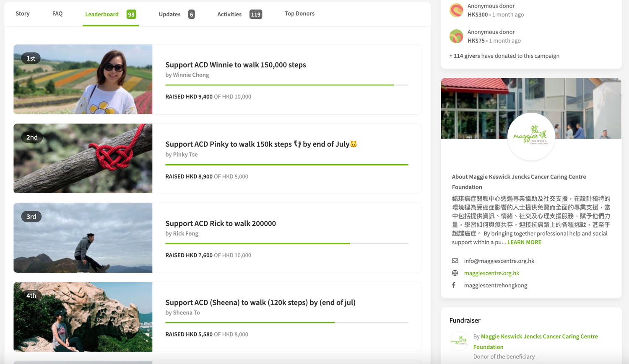Click 'About Maggie Keswick Jencks Cancer Caring Centre' heading
Screen dimensions: 629x364
519,182
